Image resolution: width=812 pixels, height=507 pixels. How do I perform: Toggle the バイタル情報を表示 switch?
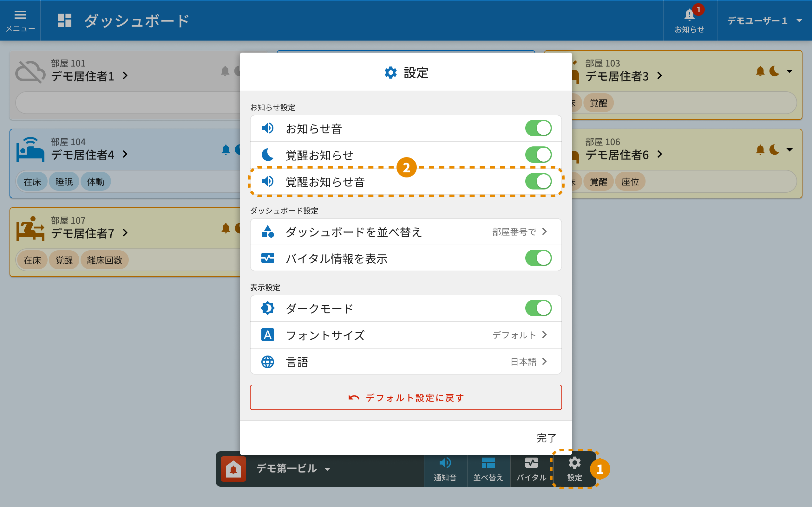pyautogui.click(x=538, y=258)
